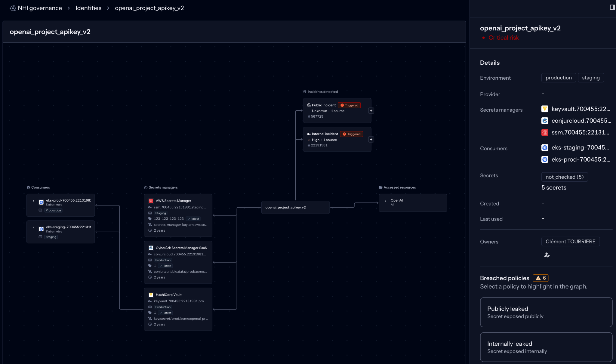Viewport: 616px width, 364px height.
Task: Open eks-staging consumer in details
Action: tap(580, 147)
